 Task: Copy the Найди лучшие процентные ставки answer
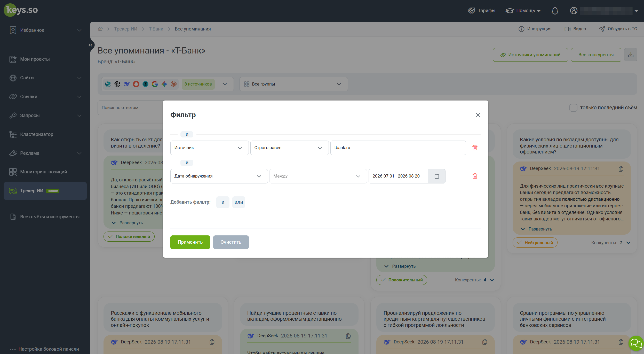coord(348,336)
